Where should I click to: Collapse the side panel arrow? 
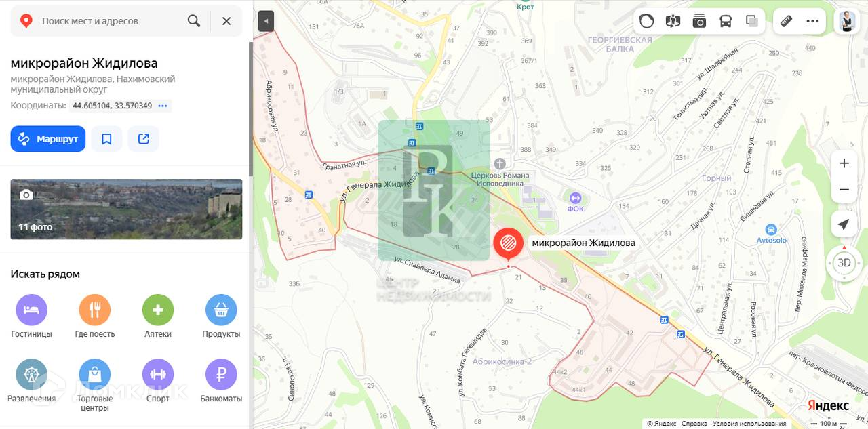pos(266,21)
